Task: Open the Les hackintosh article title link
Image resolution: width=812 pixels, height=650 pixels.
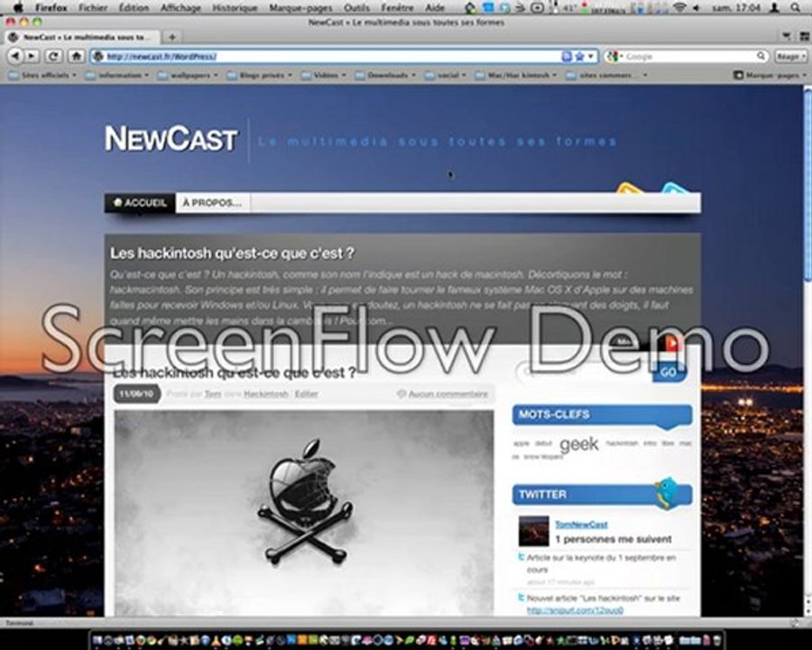Action: [234, 372]
